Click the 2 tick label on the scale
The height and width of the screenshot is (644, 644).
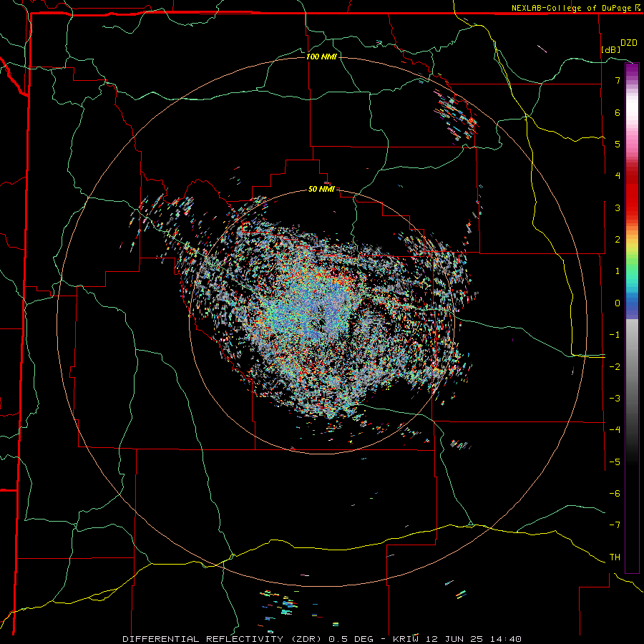pyautogui.click(x=618, y=240)
